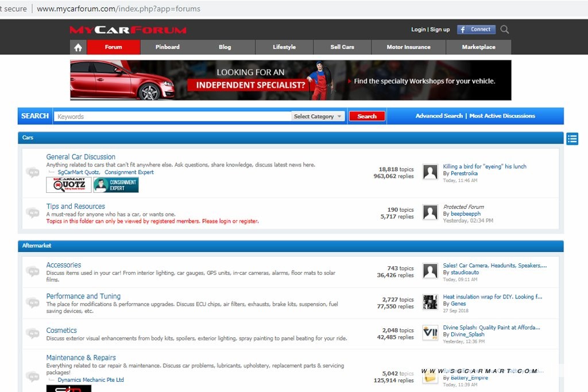This screenshot has width=588, height=392.
Task: View Divine_Splash's profile link
Action: point(467,334)
